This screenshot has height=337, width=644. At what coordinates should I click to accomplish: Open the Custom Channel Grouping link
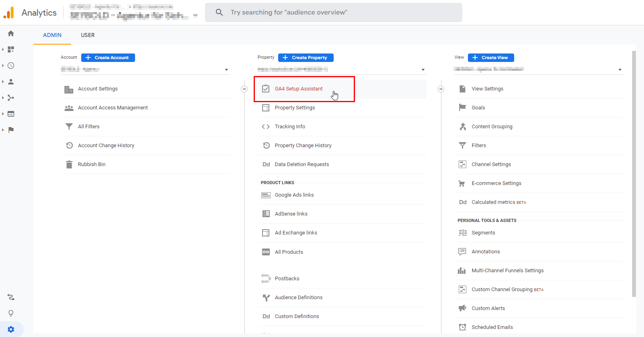coord(507,290)
